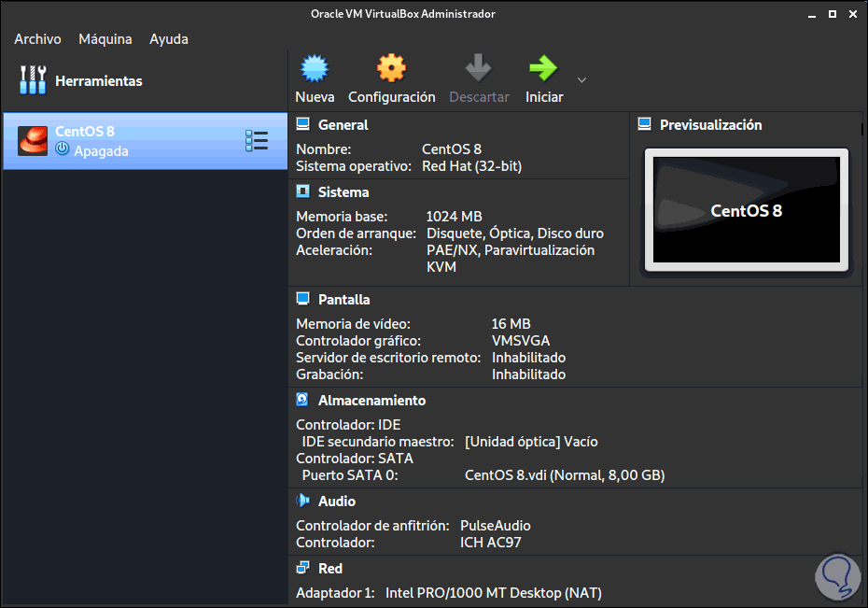Open the CentOS 8 machine list-menu icon

point(256,141)
